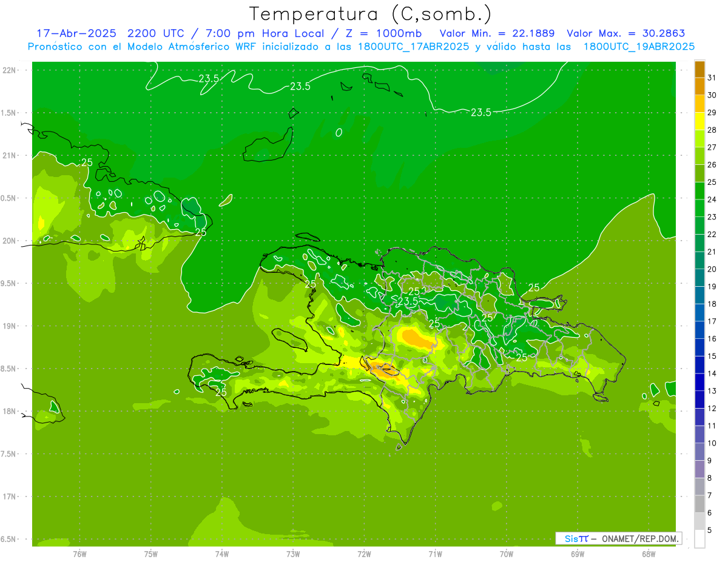728x562 pixels.
Task: Click the '19N' latitude label
Action: tap(10, 326)
